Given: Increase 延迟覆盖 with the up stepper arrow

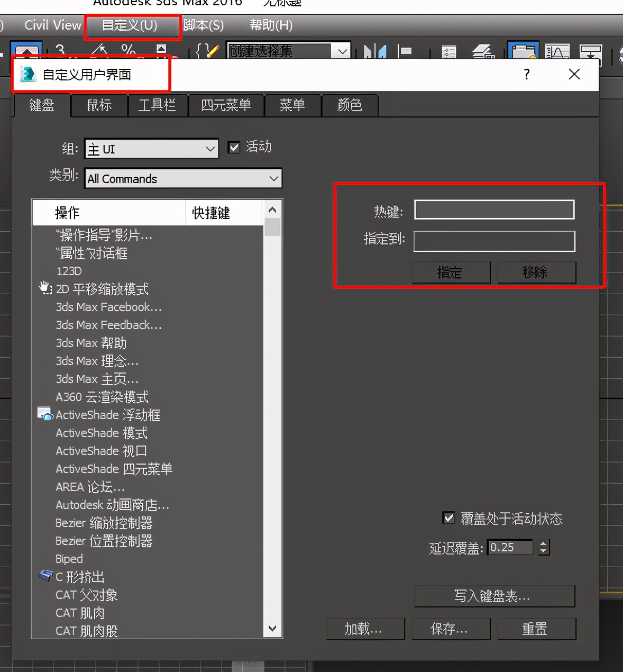Looking at the screenshot, I should tap(543, 543).
